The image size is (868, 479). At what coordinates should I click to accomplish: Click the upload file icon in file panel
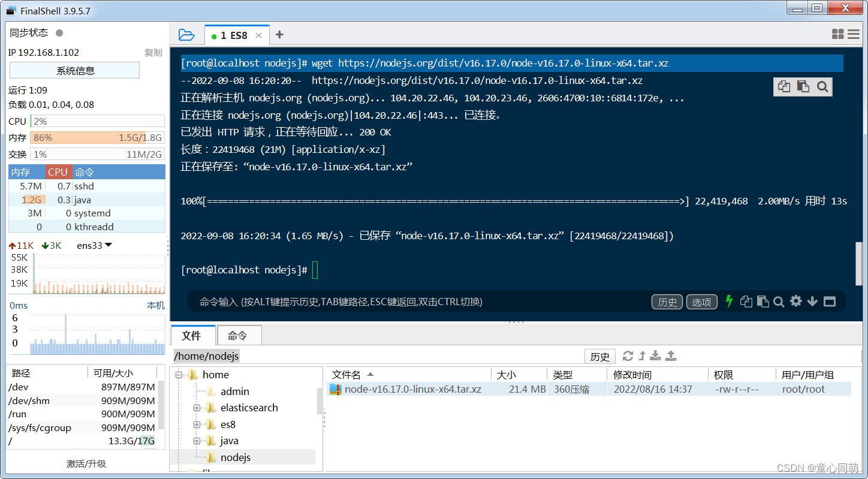[x=671, y=356]
